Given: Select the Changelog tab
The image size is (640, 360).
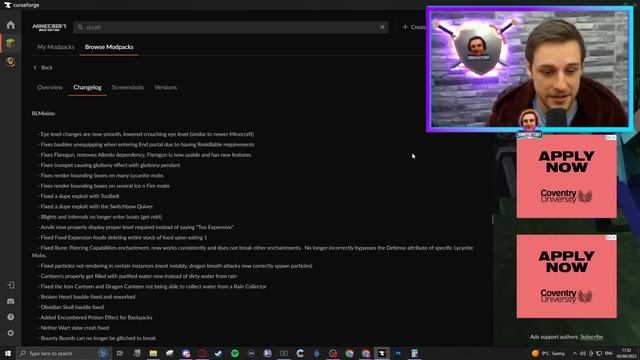Looking at the screenshot, I should pos(87,87).
